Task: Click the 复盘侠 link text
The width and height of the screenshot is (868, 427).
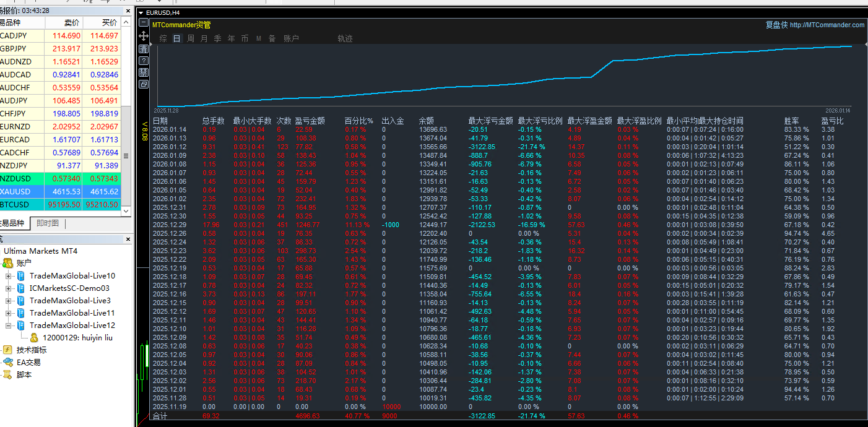Action: pyautogui.click(x=776, y=25)
